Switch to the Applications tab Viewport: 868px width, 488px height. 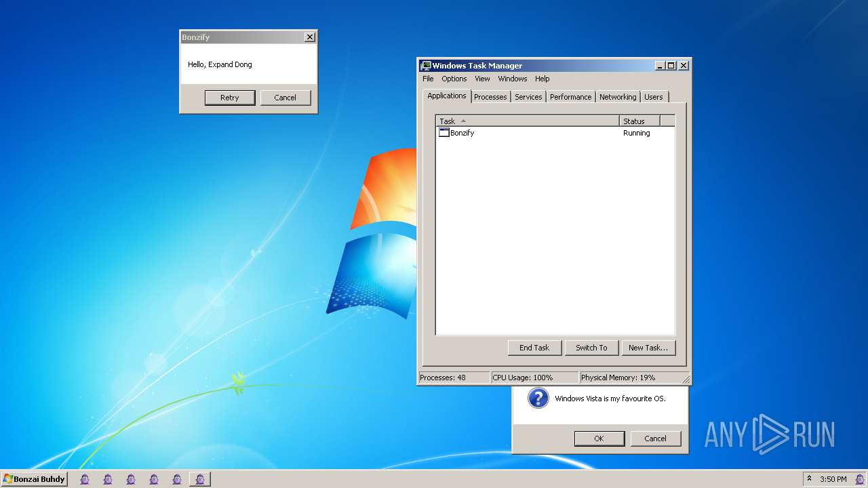point(447,96)
